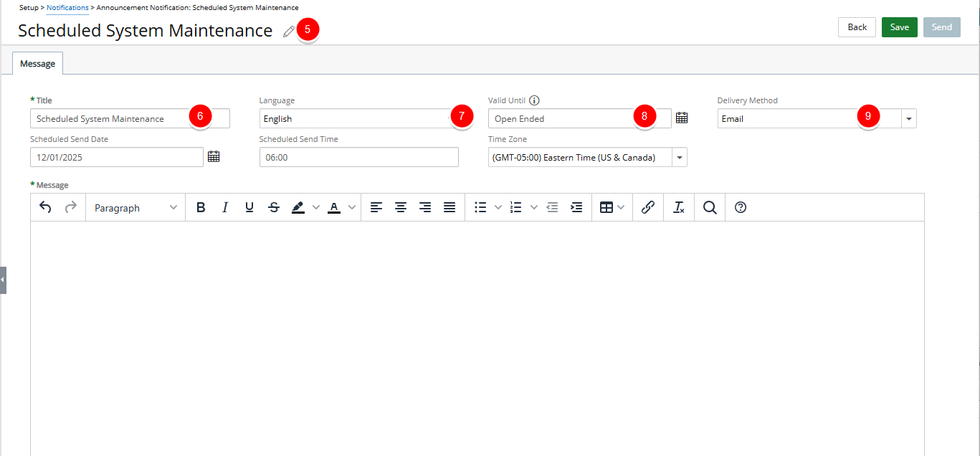This screenshot has height=456, width=980.
Task: Open the Valid Until calendar picker
Action: (682, 118)
